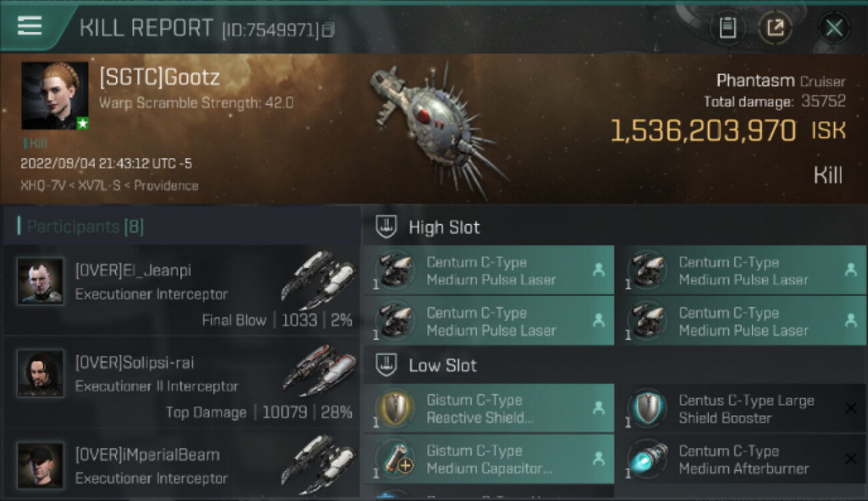Screen dimensions: 868x501
Task: Select Centum C-Type Medium Afterburner module
Action: [x=741, y=460]
